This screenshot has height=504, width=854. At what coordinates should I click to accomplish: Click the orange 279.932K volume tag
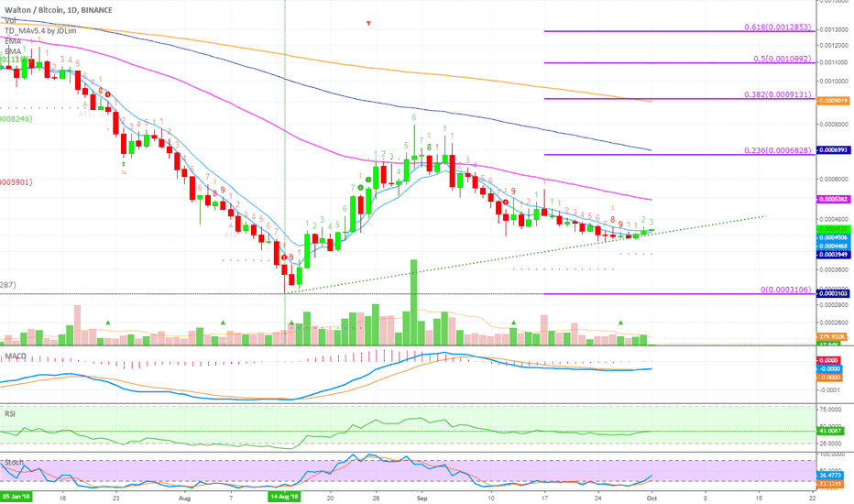click(832, 337)
